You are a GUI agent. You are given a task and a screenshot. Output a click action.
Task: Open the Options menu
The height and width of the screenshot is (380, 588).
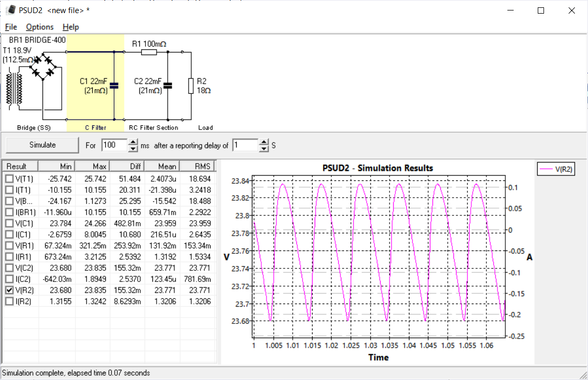click(x=40, y=27)
